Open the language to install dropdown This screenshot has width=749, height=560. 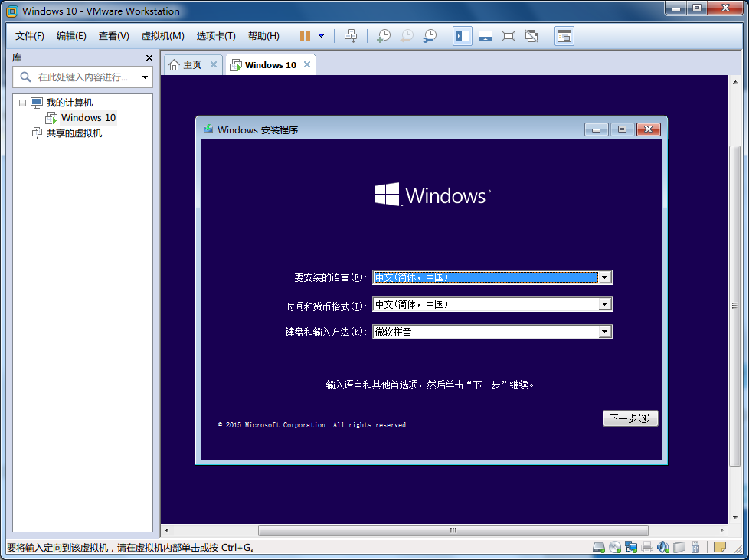point(605,277)
